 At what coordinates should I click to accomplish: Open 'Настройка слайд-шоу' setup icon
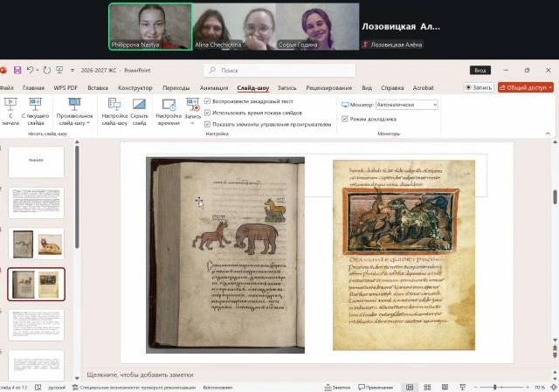click(114, 104)
